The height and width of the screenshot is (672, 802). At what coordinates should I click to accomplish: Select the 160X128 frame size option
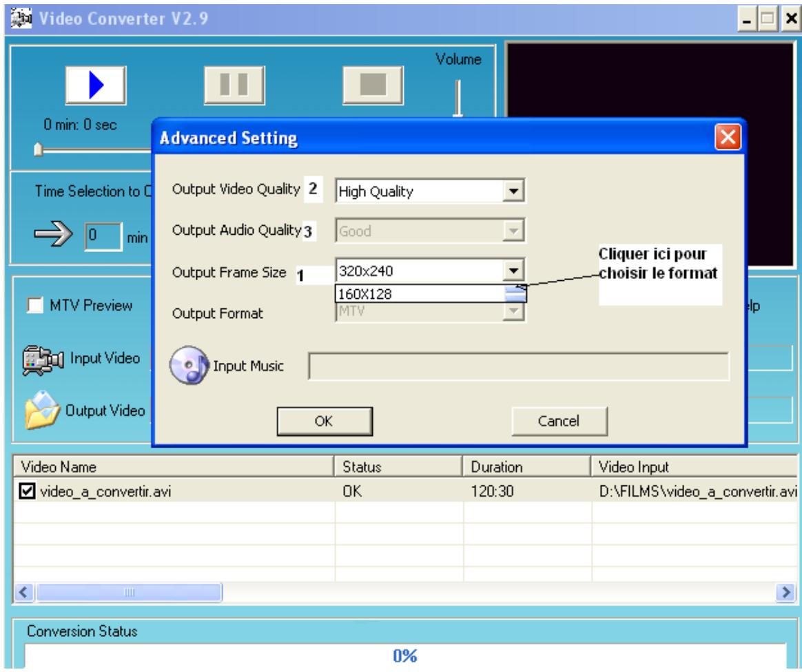click(x=420, y=294)
